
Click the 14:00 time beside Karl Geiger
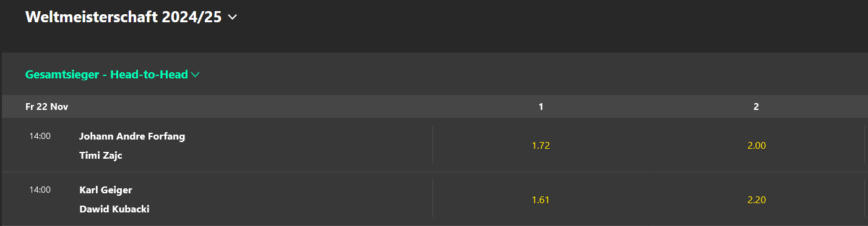[40, 190]
